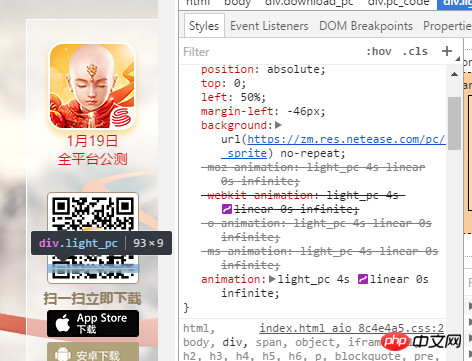Click the scrollbar up arrow in Styles pane
The width and height of the screenshot is (472, 361).
(x=454, y=74)
